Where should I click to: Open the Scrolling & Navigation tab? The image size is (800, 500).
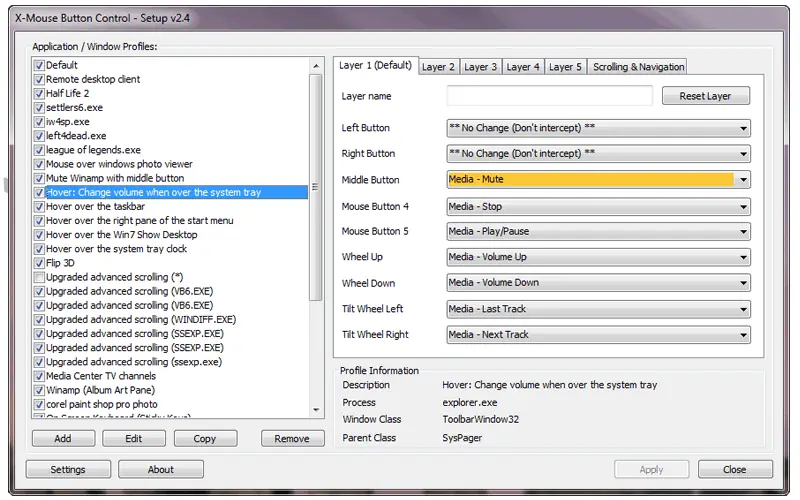(x=638, y=67)
